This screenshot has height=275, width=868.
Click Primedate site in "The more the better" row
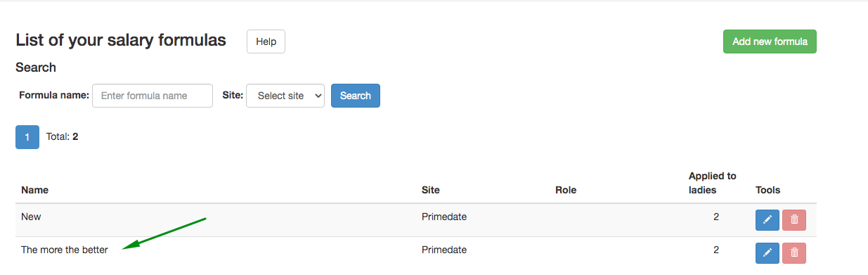pyautogui.click(x=444, y=250)
